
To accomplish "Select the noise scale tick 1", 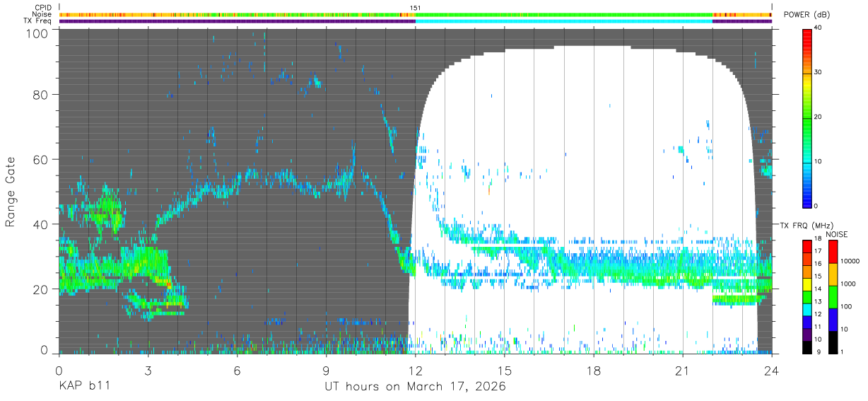I will point(842,351).
